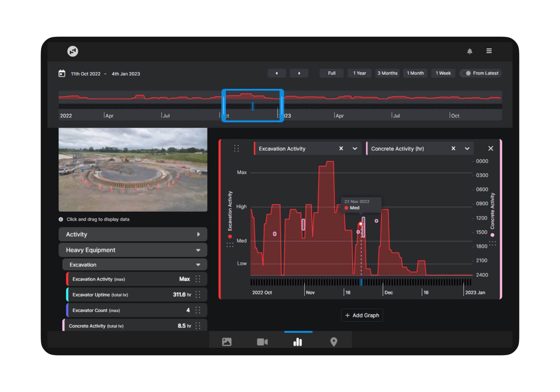
Task: Collapse the Excavation subsection
Action: (199, 264)
